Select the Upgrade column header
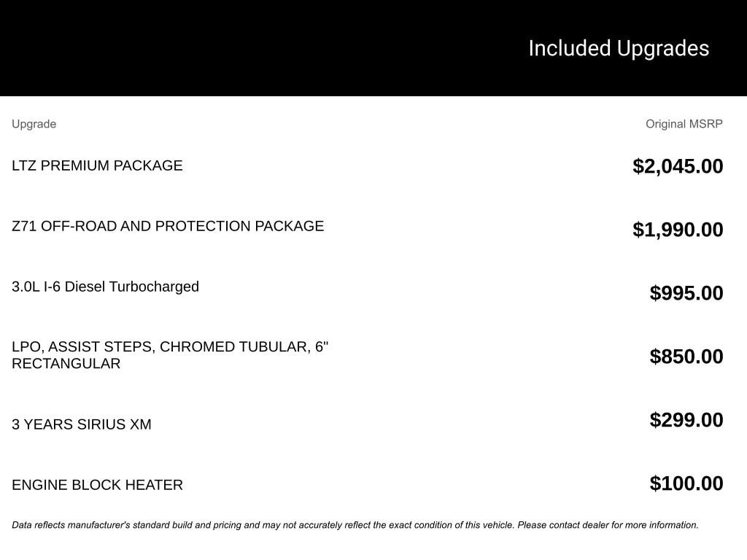This screenshot has width=747, height=560. (x=34, y=124)
